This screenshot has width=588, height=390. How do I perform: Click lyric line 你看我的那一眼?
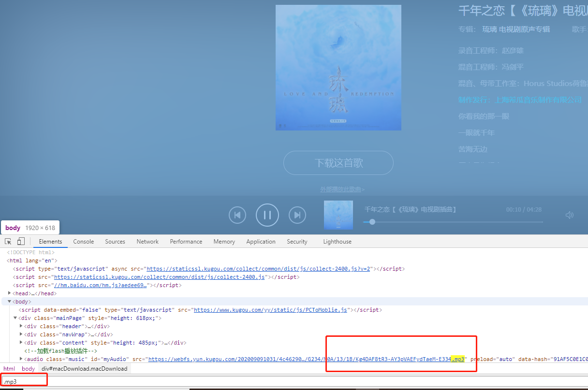pos(484,116)
